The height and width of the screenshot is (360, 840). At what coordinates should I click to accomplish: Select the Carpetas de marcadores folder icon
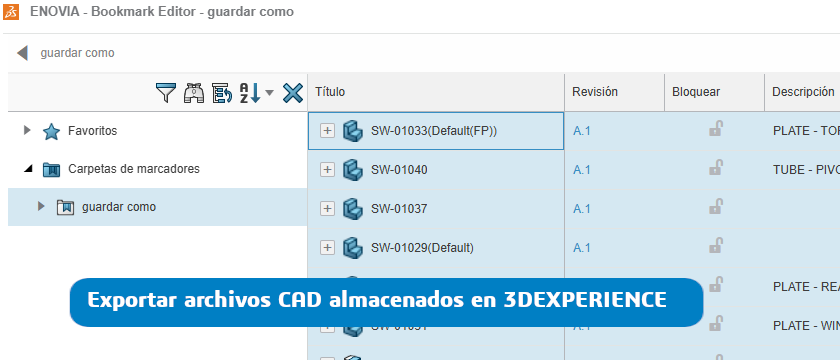click(51, 170)
